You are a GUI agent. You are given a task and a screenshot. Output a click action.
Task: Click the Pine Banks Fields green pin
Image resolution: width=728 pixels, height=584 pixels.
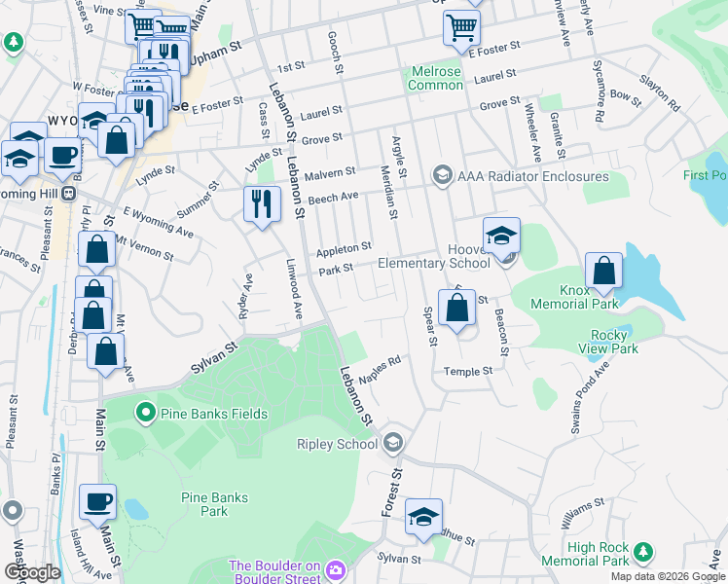(x=146, y=413)
